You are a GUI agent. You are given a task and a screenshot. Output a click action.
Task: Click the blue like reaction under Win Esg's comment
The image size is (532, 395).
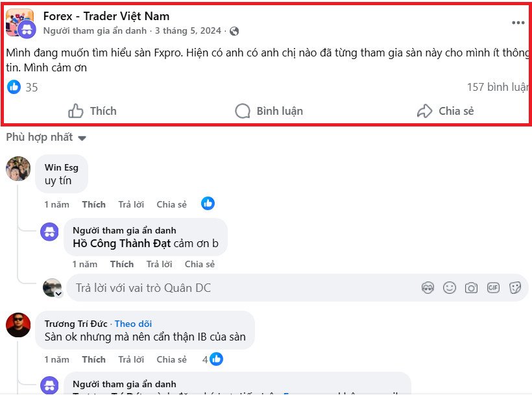click(208, 203)
